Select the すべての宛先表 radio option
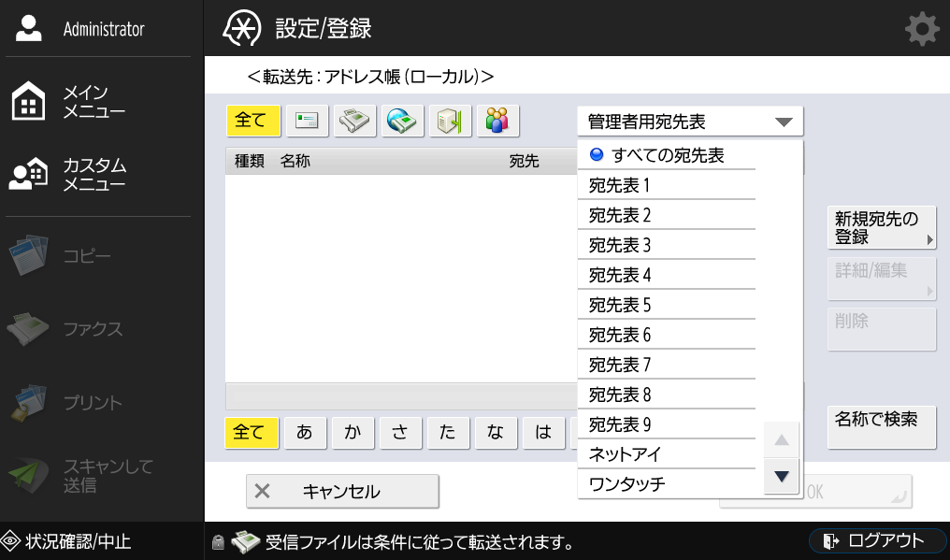The width and height of the screenshot is (950, 560). (666, 155)
